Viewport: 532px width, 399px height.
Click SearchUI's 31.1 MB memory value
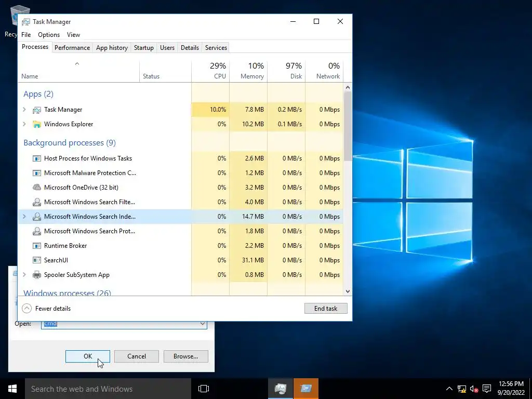point(253,260)
